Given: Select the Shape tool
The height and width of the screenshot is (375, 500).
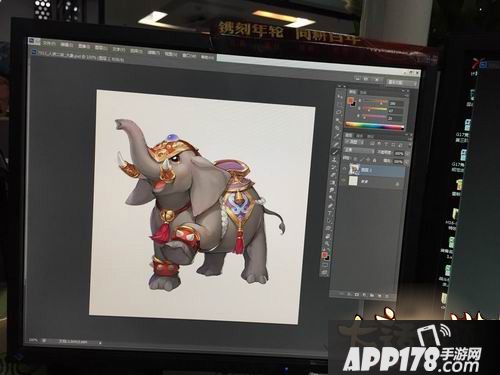Looking at the screenshot, I should tap(328, 228).
